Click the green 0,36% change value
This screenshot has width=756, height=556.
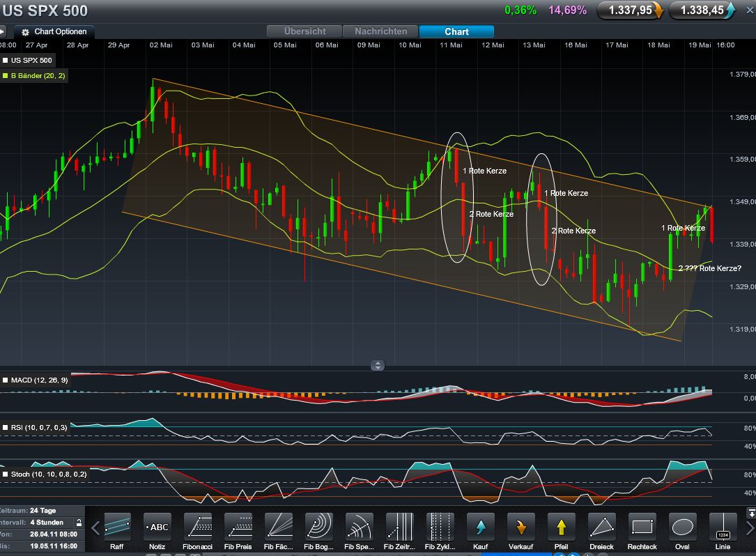pos(520,10)
